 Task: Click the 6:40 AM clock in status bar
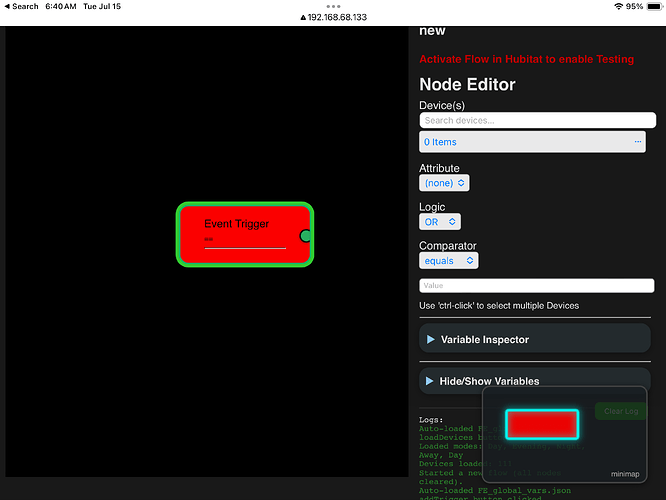click(x=61, y=6)
